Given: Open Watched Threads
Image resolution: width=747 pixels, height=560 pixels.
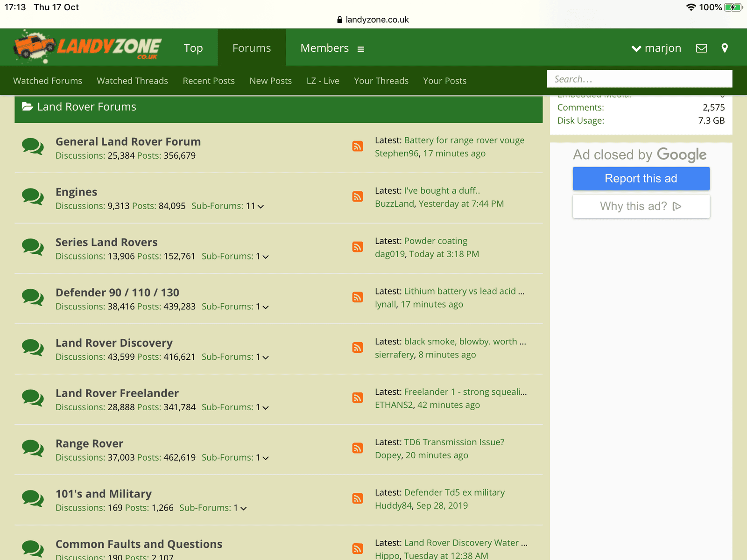Looking at the screenshot, I should coord(133,81).
